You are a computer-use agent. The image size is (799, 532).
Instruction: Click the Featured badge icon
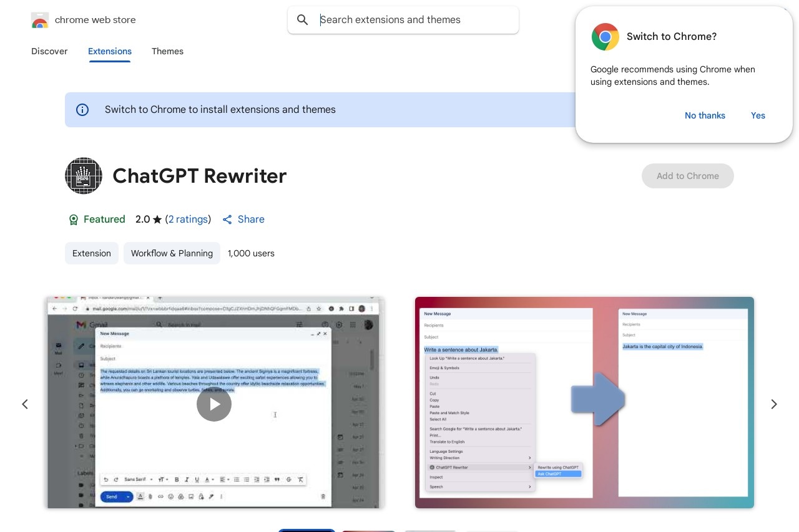coord(74,220)
